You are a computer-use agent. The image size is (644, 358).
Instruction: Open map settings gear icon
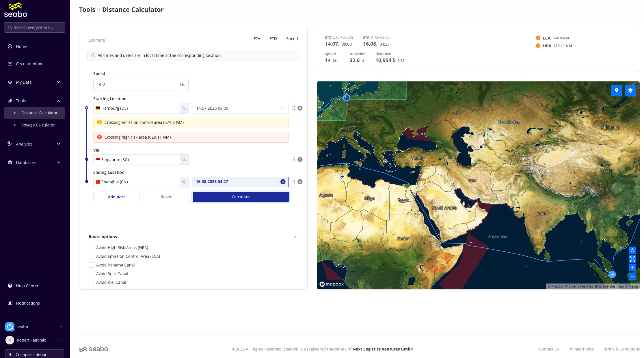click(632, 250)
